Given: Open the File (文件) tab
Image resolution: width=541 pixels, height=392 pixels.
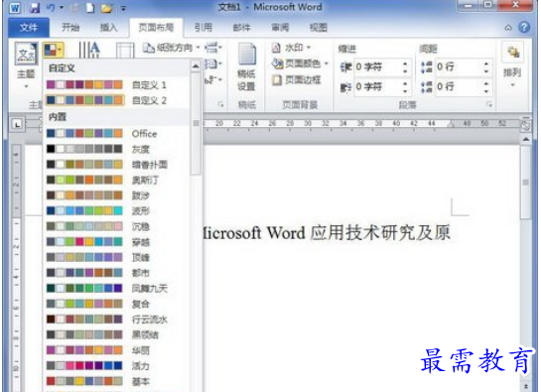Looking at the screenshot, I should pyautogui.click(x=29, y=27).
